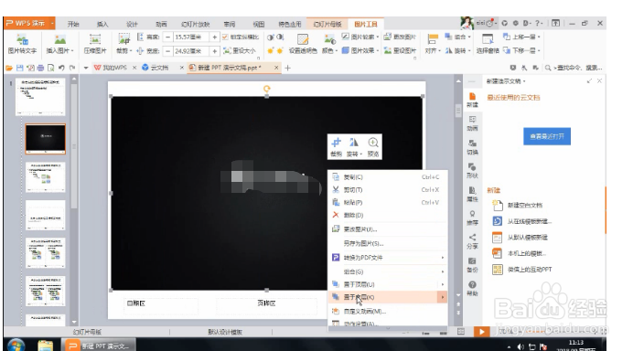Open the 备份 backup side panel icon

point(472,265)
